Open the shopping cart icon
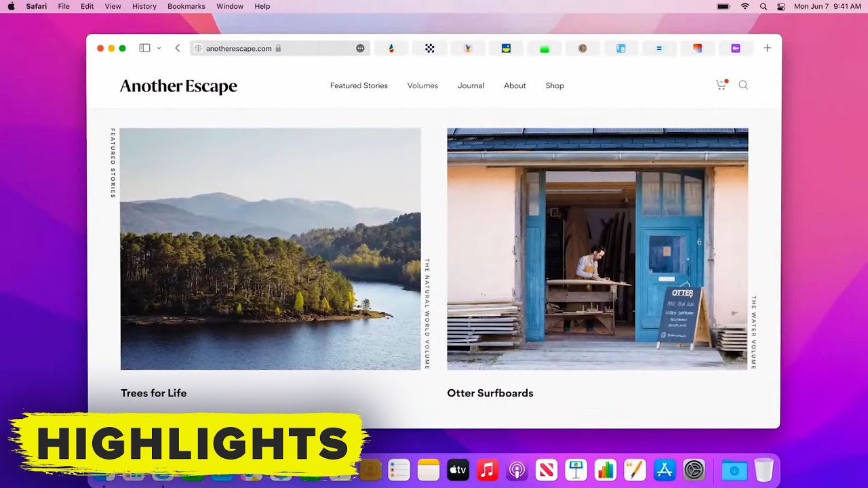 (x=722, y=85)
